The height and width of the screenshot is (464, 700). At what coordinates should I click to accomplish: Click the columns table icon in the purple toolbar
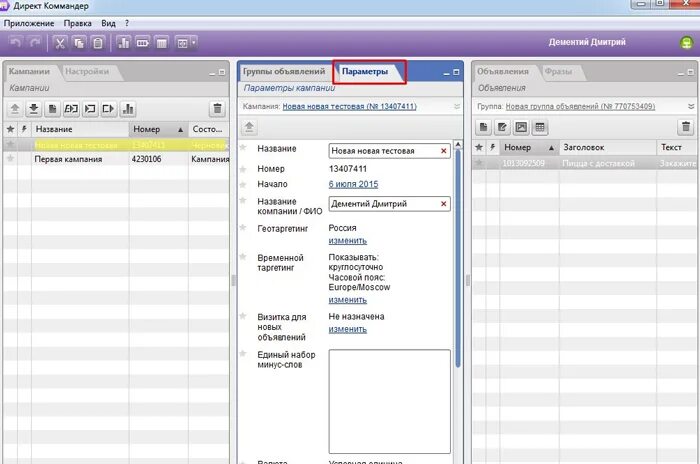[x=162, y=43]
